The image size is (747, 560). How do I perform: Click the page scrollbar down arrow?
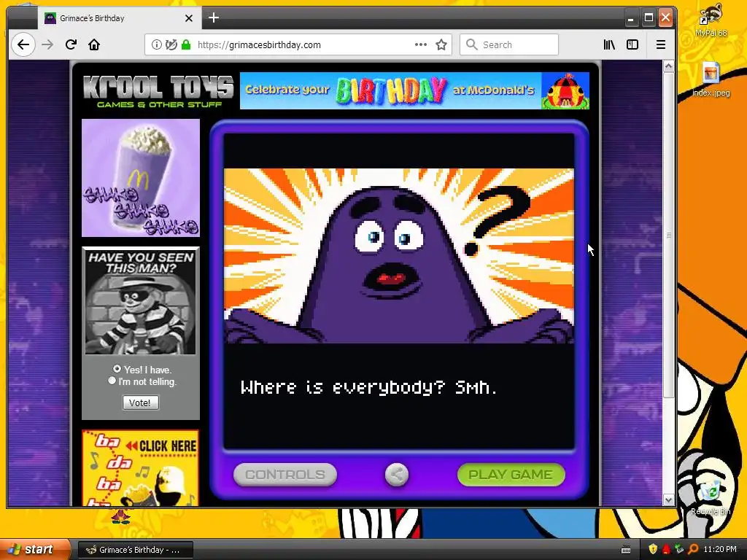(x=668, y=499)
